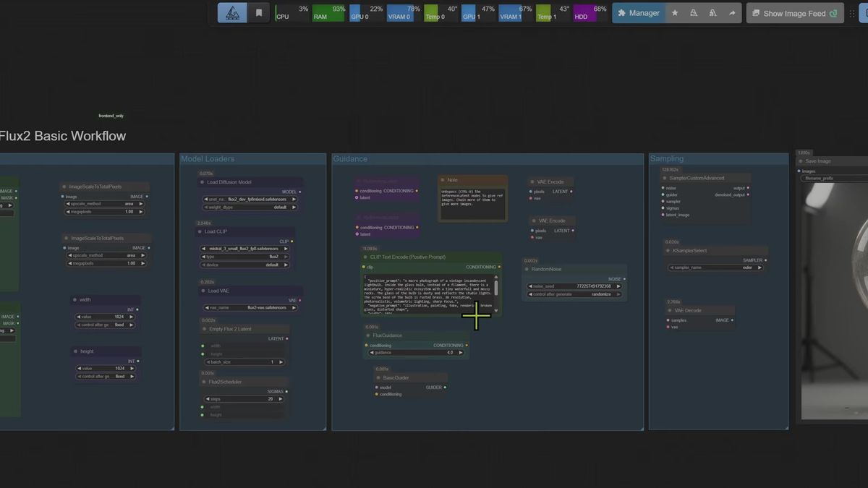Increase the guidance value with right arrow
The height and width of the screenshot is (488, 868).
pyautogui.click(x=461, y=352)
